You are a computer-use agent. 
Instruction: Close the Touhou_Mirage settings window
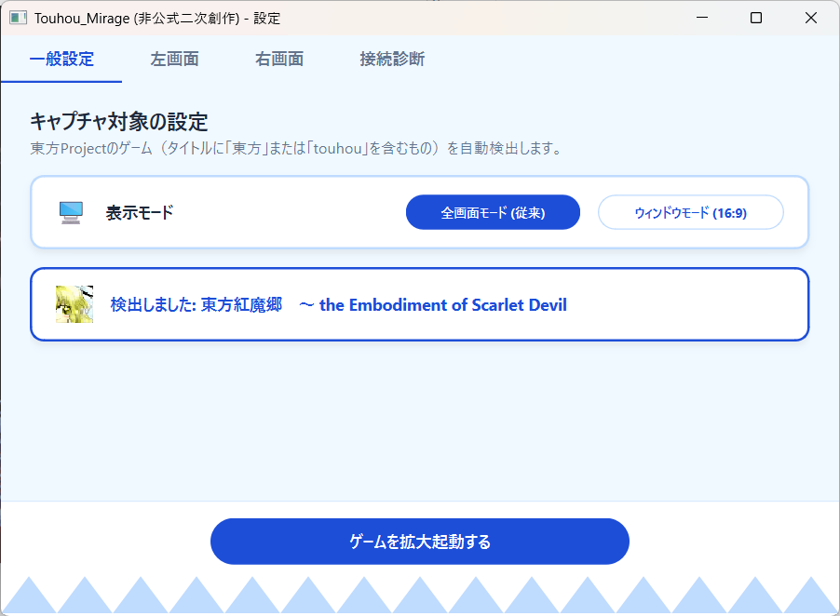click(811, 18)
